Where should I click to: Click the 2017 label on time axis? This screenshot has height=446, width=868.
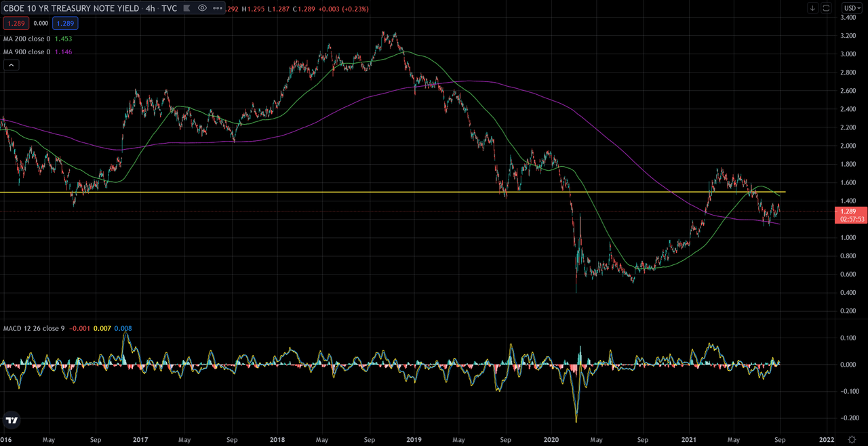tap(140, 439)
